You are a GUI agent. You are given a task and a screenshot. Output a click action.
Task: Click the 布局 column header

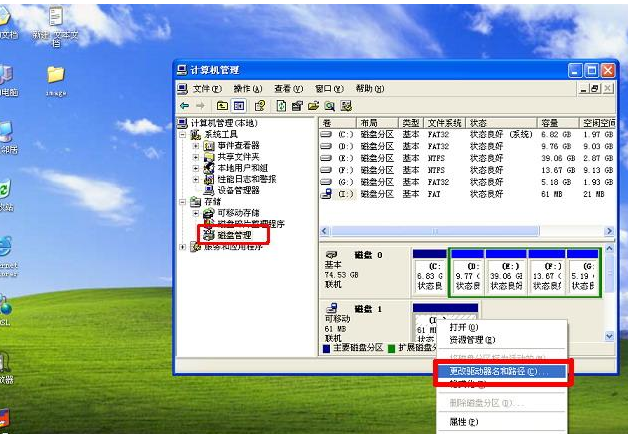click(377, 123)
